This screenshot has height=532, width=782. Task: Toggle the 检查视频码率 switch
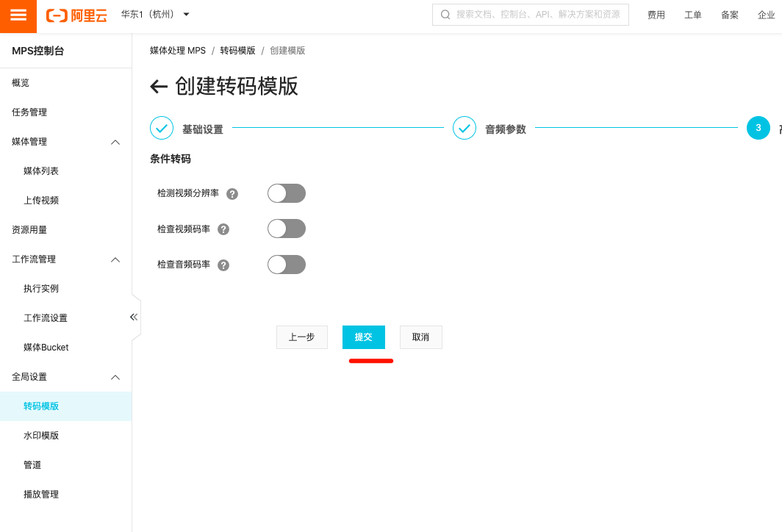point(286,229)
